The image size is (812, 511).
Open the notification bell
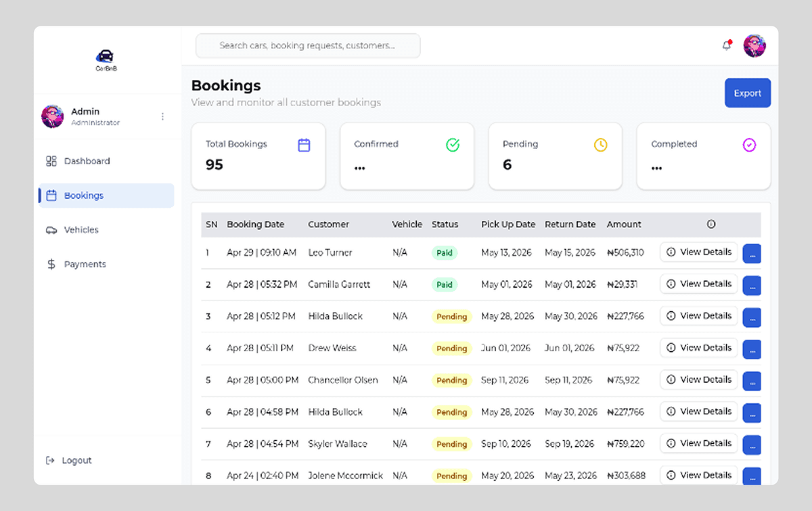coord(727,45)
